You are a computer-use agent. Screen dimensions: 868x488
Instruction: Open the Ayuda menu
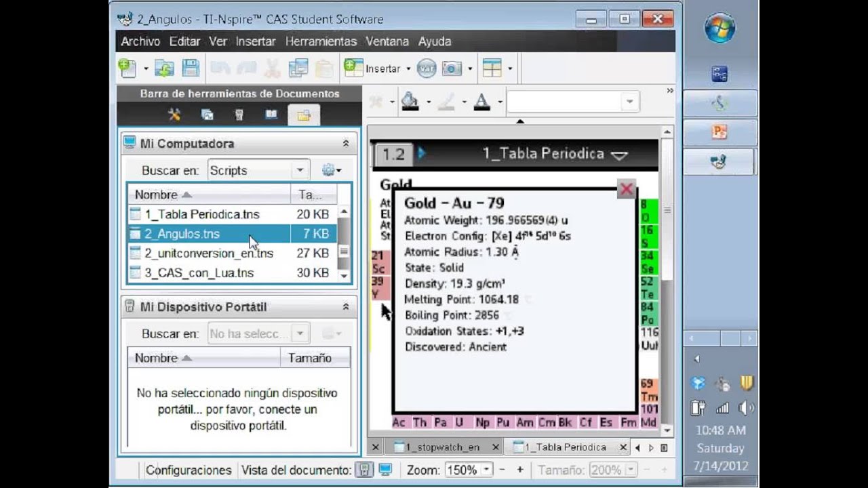tap(435, 41)
